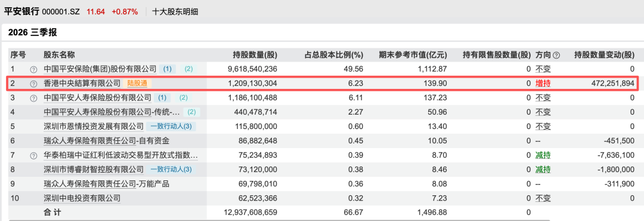Click the 陆股通 tag badge
Viewport: 644px width, 221px height.
point(137,84)
